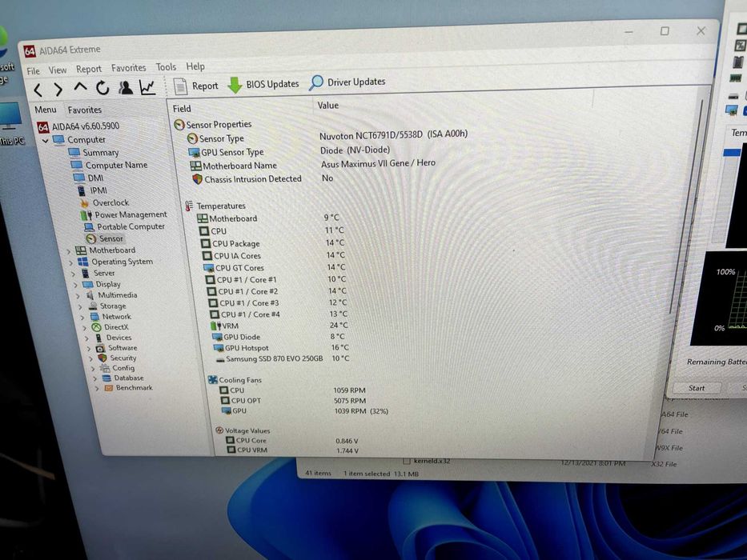Image resolution: width=747 pixels, height=560 pixels.
Task: Refresh the sensor readings with the refresh icon
Action: pos(102,88)
